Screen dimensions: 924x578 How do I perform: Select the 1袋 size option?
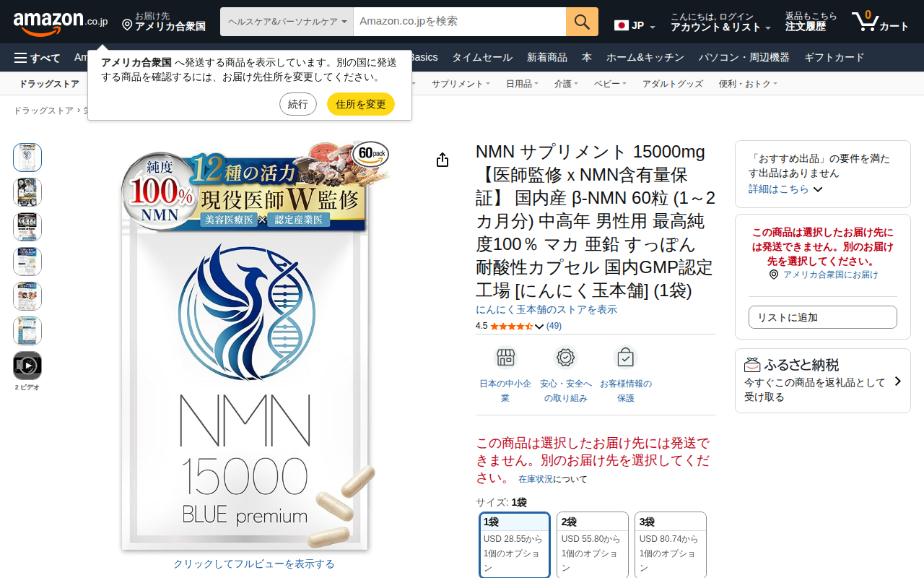(515, 545)
